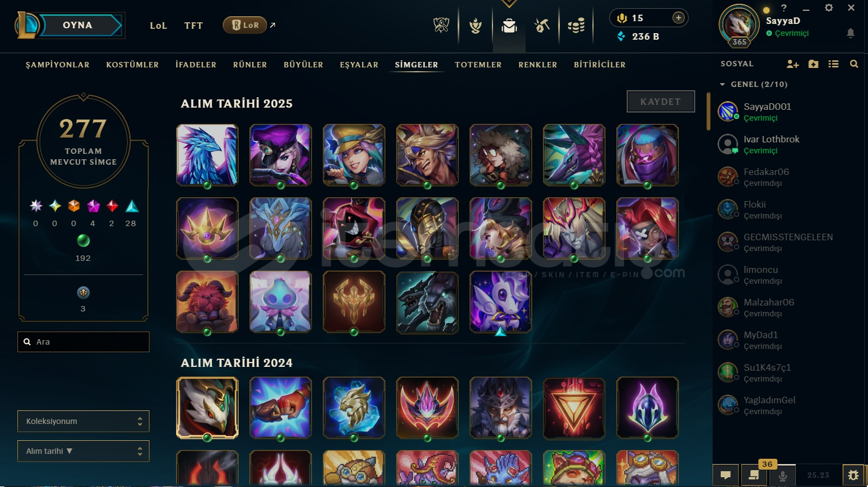Click the friends list scrollbar
868x487 pixels.
tap(708, 111)
